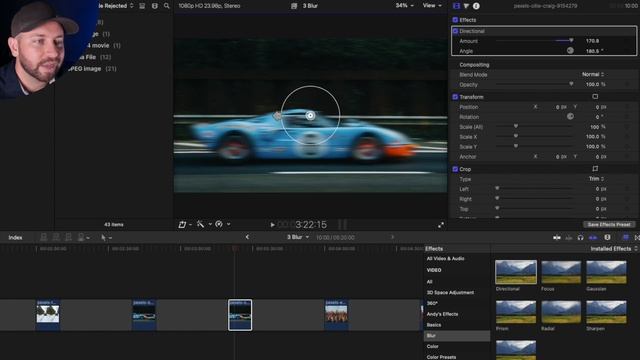Go back in timeline history arrow
Image resolution: width=640 pixels, height=360 pixels.
point(247,237)
